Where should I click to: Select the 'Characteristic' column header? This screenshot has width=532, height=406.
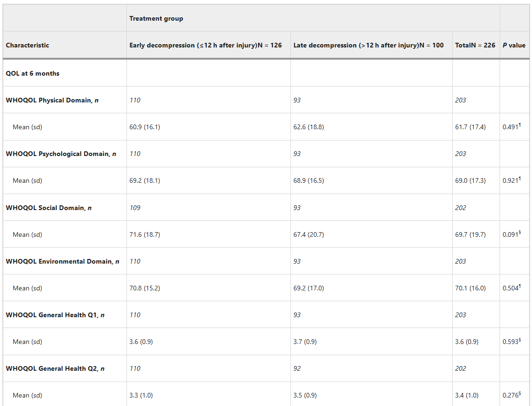click(x=27, y=46)
